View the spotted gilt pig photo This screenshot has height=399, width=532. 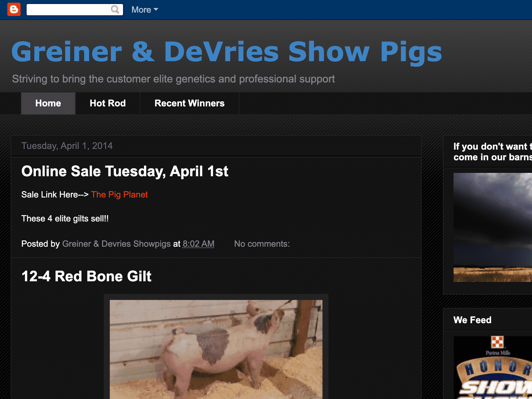tap(216, 349)
